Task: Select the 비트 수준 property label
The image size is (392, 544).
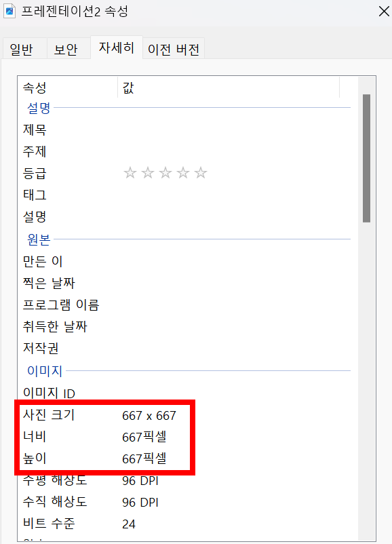Action: pos(49,524)
